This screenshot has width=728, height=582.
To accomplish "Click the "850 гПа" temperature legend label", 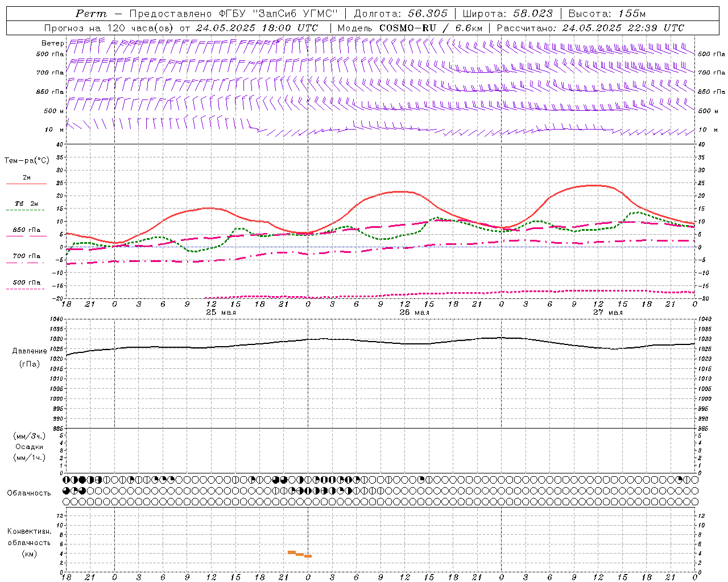I will pos(26,230).
